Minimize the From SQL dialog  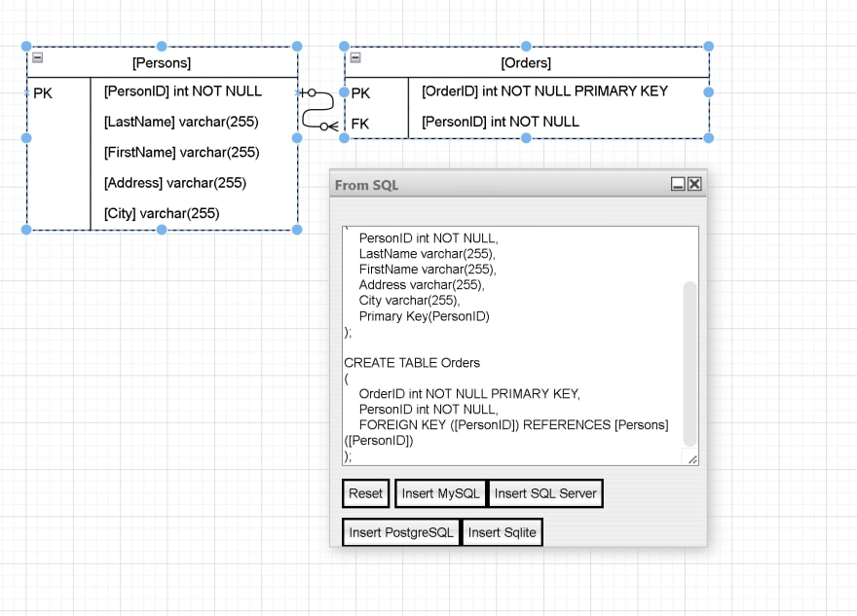pos(678,184)
